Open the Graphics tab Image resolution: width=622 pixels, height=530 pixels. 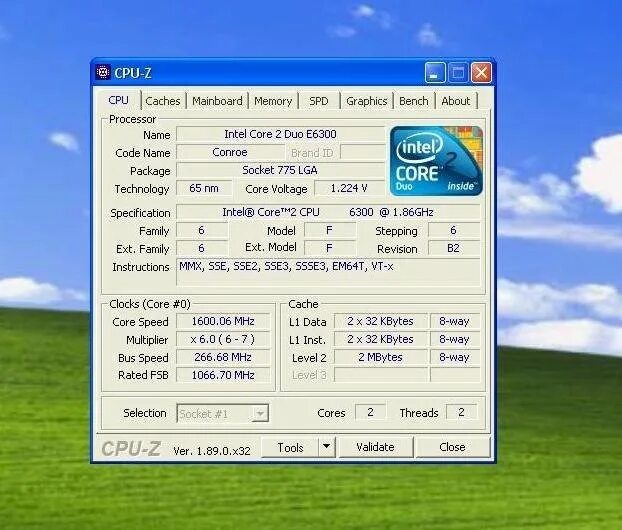[x=367, y=101]
